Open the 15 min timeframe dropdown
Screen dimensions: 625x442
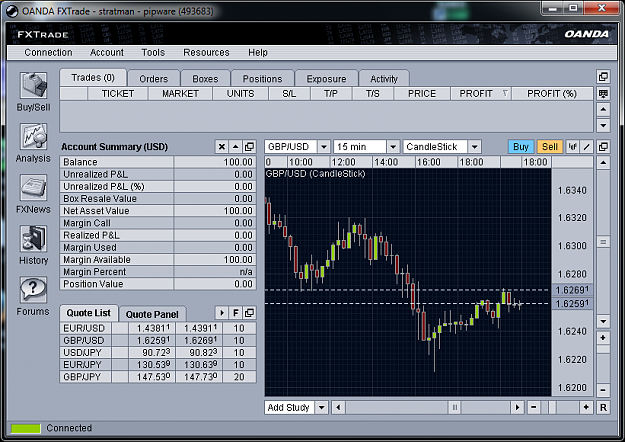393,147
